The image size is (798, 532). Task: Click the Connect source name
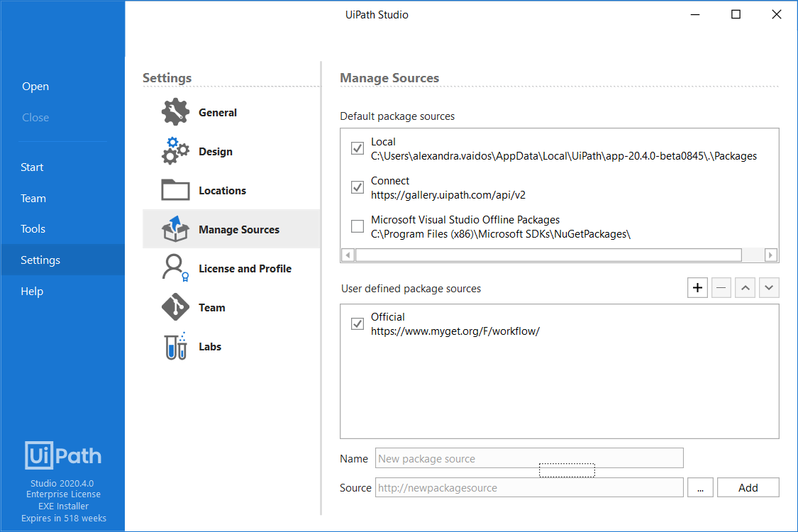(390, 181)
